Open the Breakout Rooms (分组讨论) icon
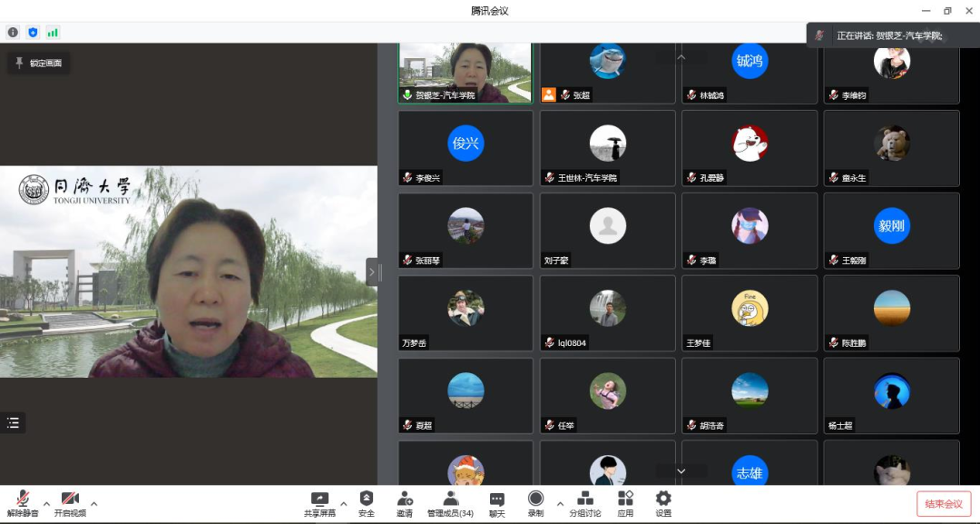 585,503
